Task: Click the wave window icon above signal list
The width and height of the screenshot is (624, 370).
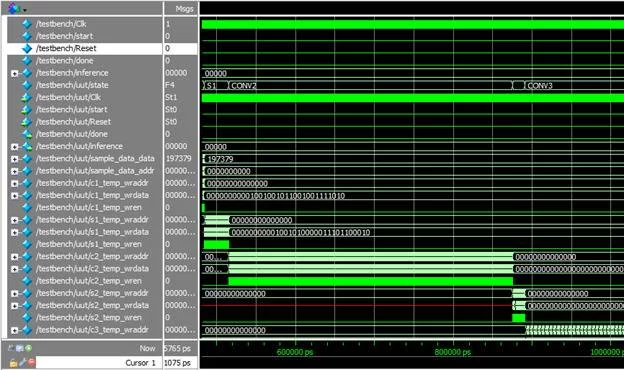Action: (x=14, y=8)
